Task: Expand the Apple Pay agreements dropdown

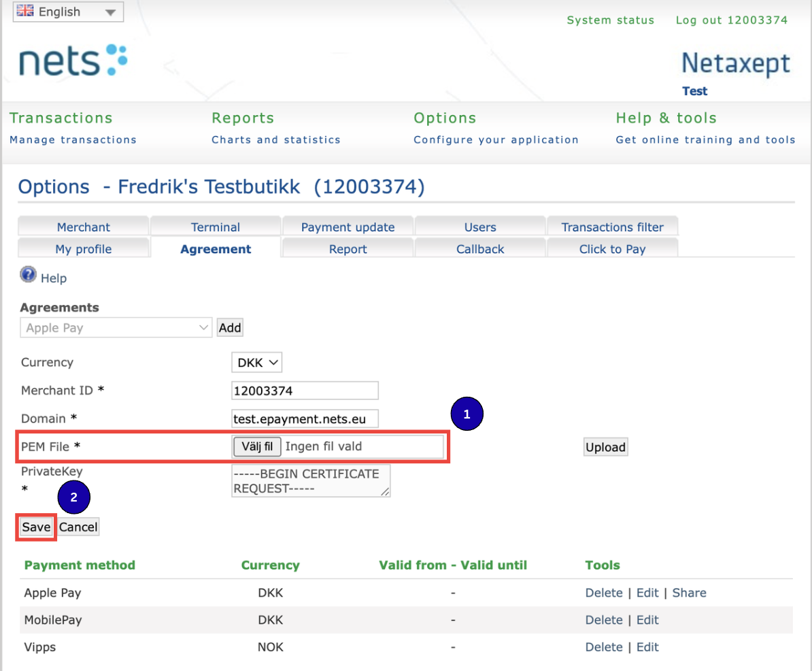Action: point(116,327)
